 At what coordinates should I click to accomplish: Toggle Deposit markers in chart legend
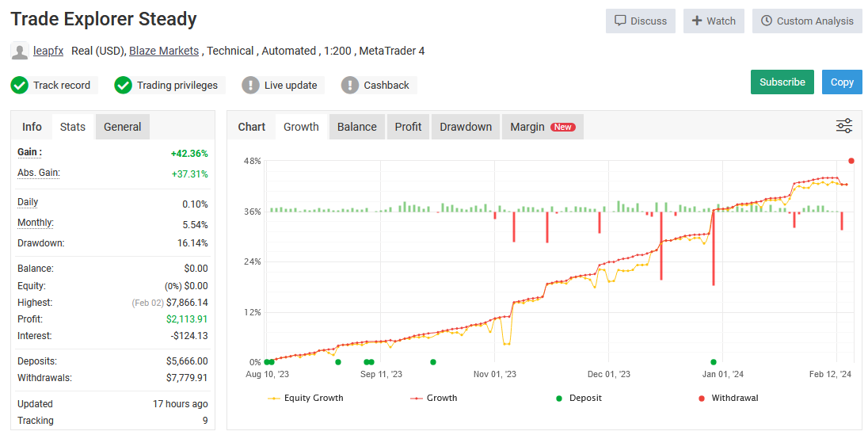(579, 398)
